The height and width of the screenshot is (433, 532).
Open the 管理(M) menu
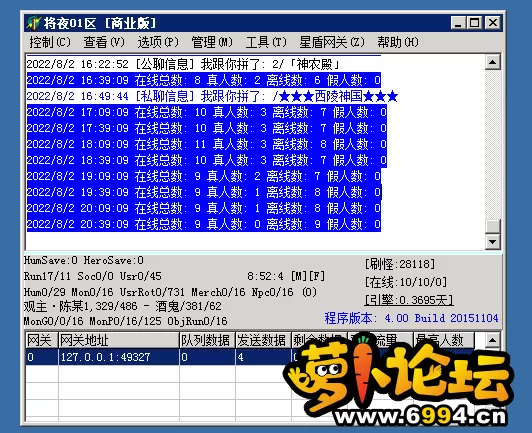click(x=212, y=42)
